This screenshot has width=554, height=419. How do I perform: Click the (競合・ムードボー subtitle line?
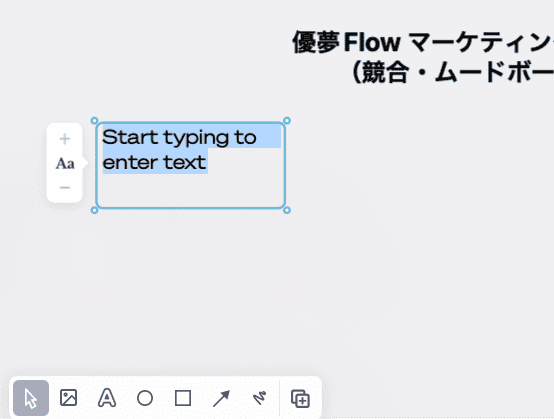(x=453, y=72)
